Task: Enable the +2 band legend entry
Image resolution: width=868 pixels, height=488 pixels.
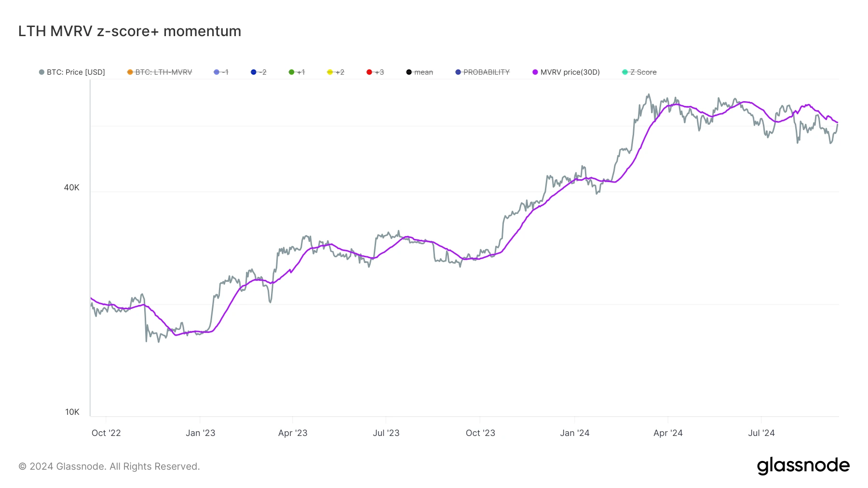Action: 336,72
